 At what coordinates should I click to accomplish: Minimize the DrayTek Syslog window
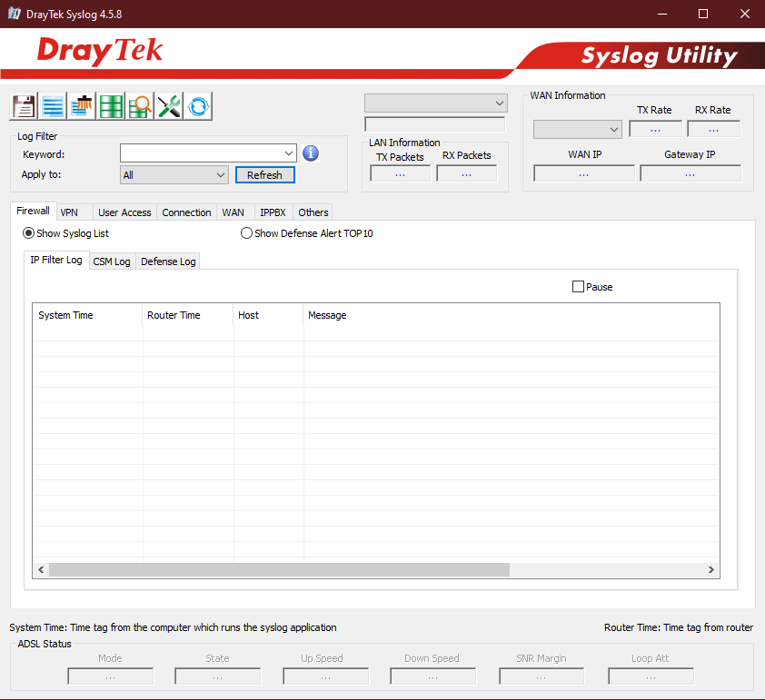662,14
